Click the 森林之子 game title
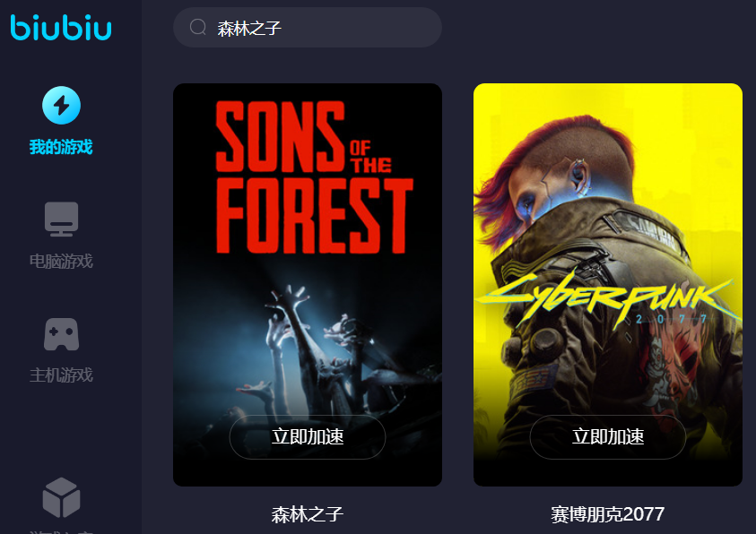 coord(308,515)
